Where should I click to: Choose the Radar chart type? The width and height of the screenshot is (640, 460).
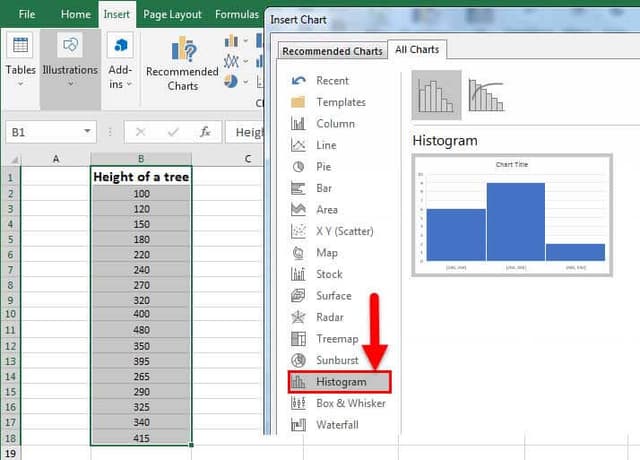332,317
